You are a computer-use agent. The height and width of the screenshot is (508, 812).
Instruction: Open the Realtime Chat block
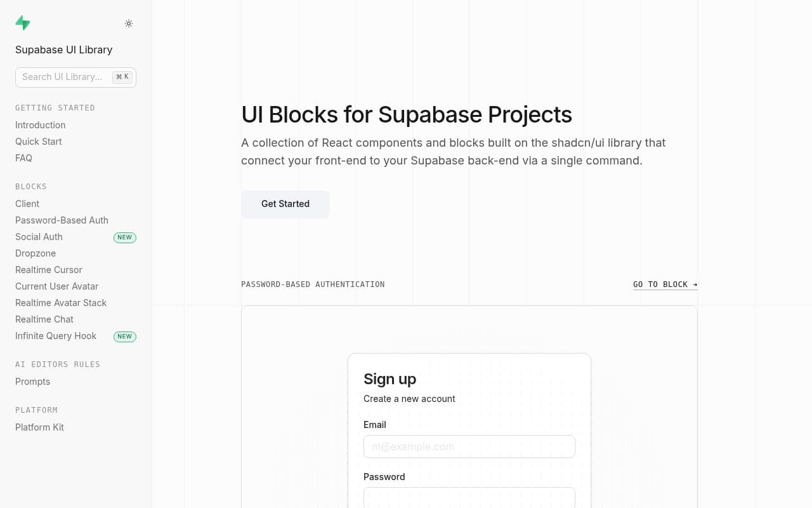[44, 319]
